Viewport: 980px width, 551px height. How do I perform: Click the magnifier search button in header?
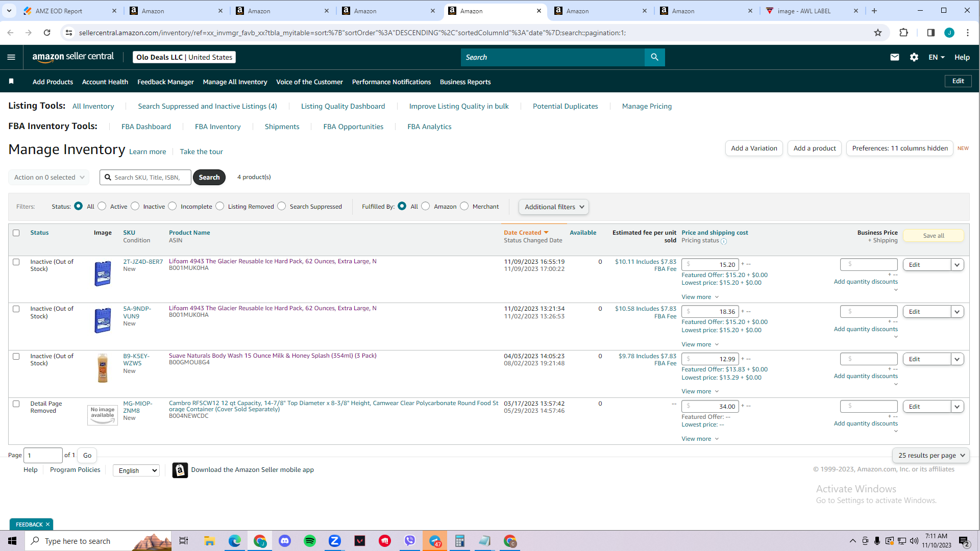[654, 57]
